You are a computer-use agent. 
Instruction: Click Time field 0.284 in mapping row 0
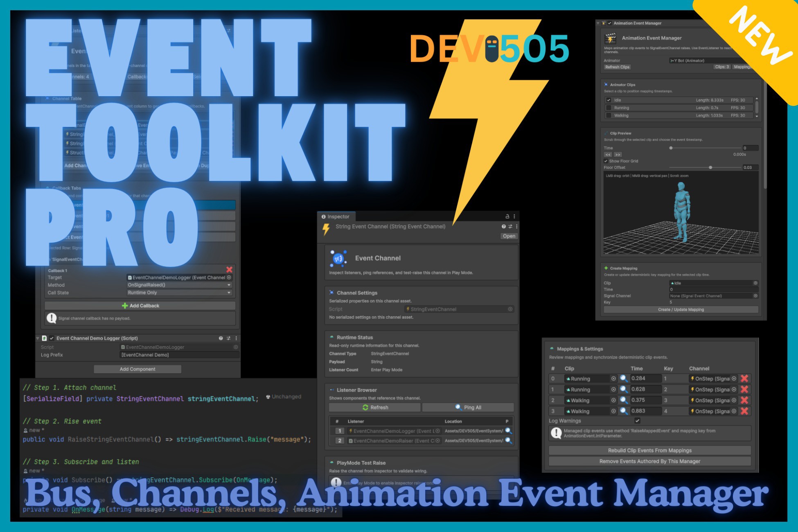coord(645,379)
